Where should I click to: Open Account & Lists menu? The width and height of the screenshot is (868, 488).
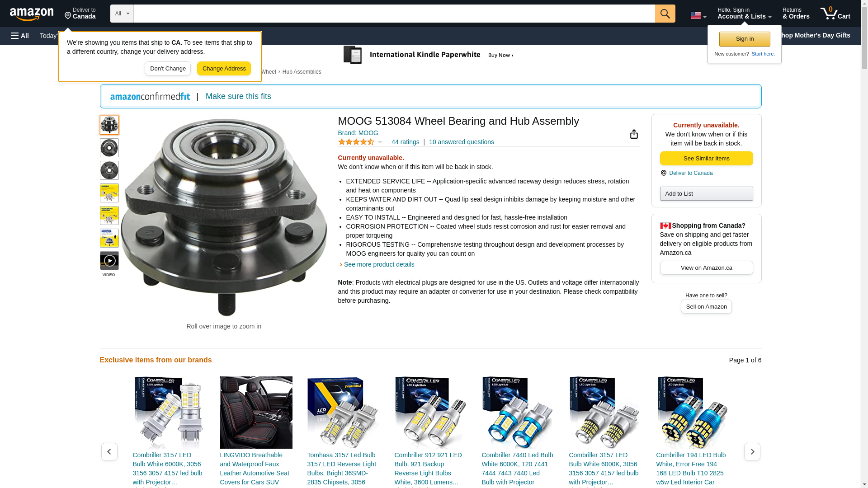pyautogui.click(x=745, y=14)
